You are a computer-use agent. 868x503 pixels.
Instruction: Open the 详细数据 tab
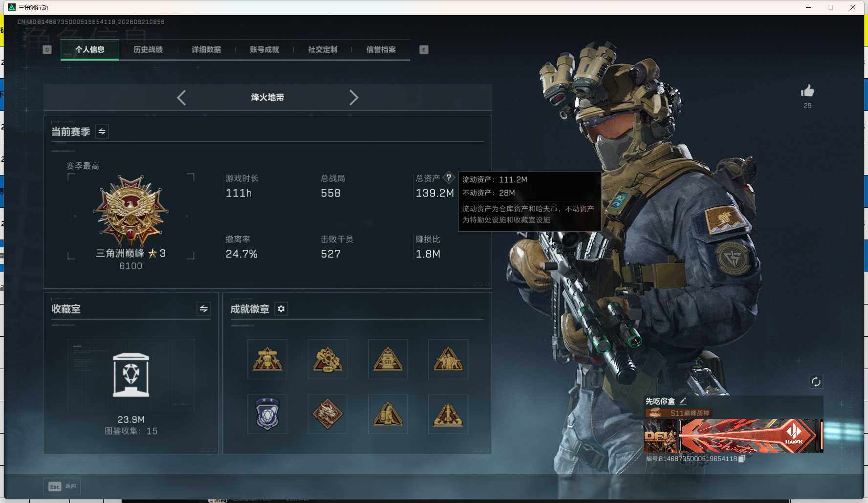[206, 49]
